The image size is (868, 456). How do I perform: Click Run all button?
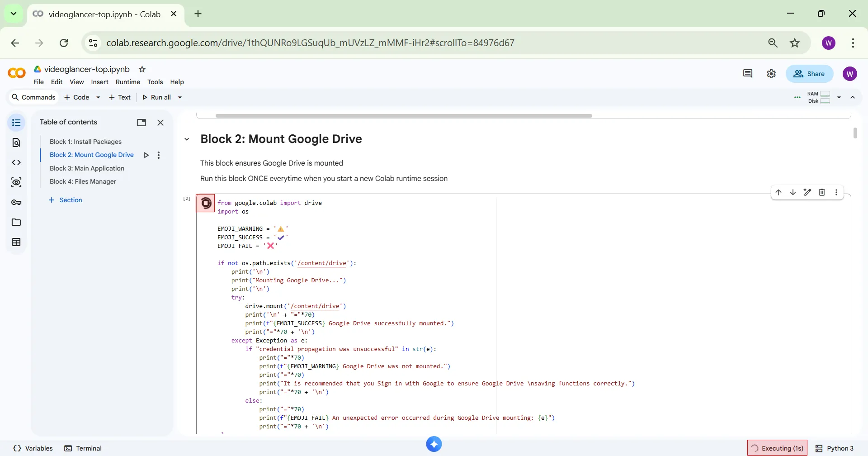point(156,97)
